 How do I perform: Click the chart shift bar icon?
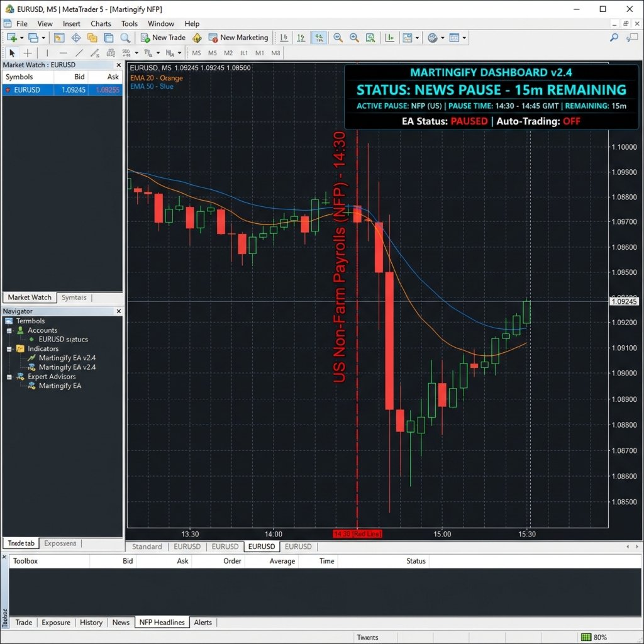coord(389,38)
